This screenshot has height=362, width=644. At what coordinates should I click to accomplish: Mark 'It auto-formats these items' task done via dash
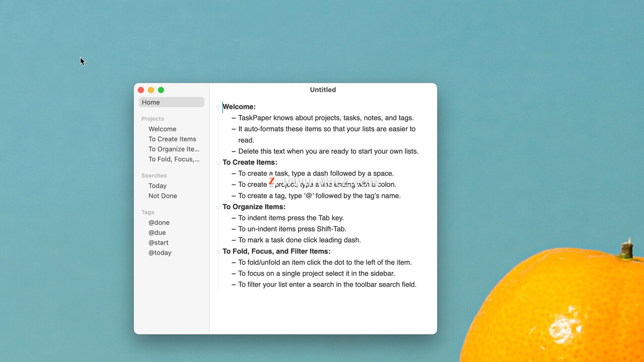[234, 129]
